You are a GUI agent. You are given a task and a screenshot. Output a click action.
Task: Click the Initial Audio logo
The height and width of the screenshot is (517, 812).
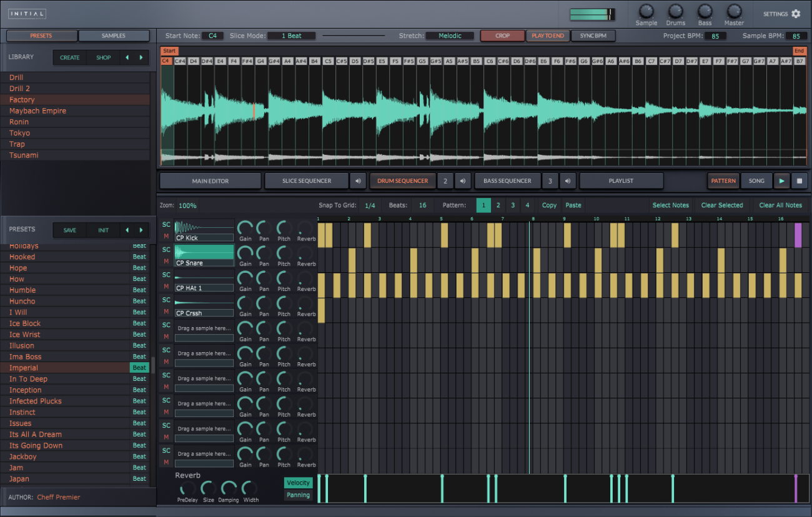[x=27, y=12]
